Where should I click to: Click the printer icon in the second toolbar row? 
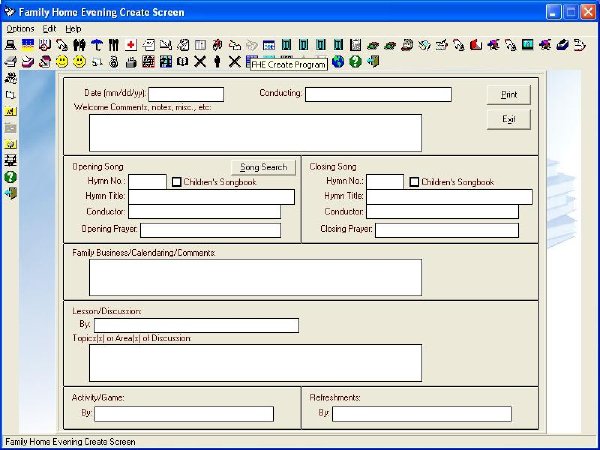pos(10,62)
